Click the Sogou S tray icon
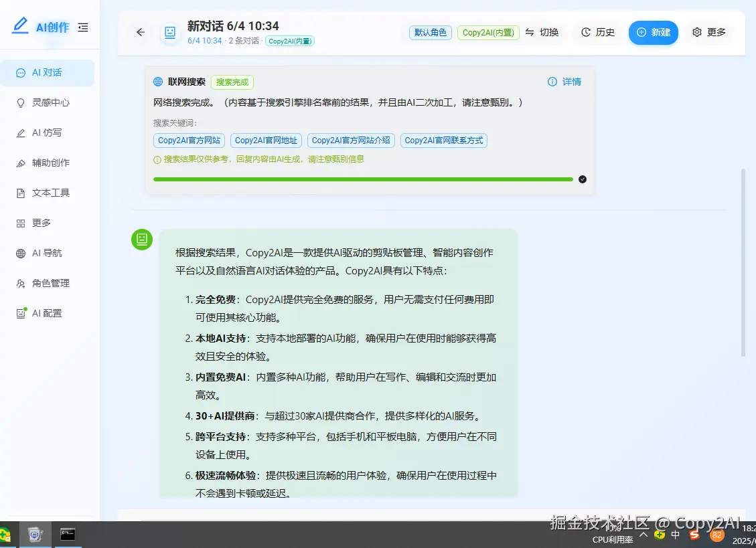 click(x=694, y=535)
